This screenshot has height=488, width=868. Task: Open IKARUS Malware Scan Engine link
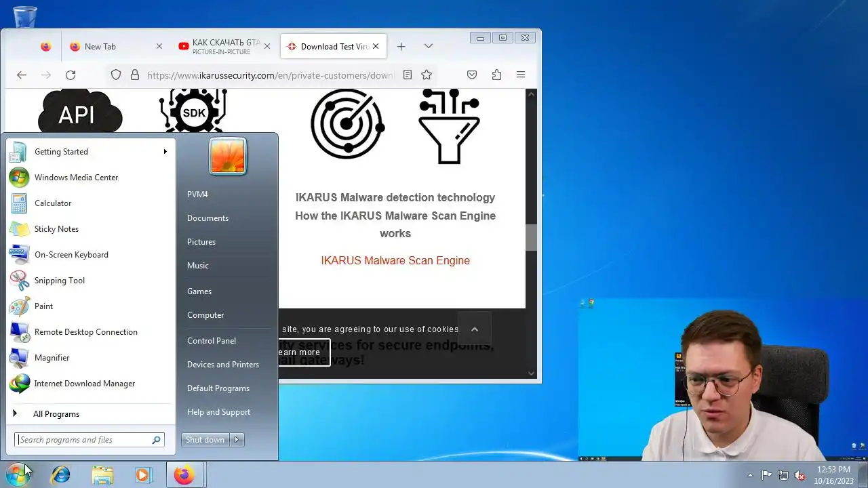[395, 261]
